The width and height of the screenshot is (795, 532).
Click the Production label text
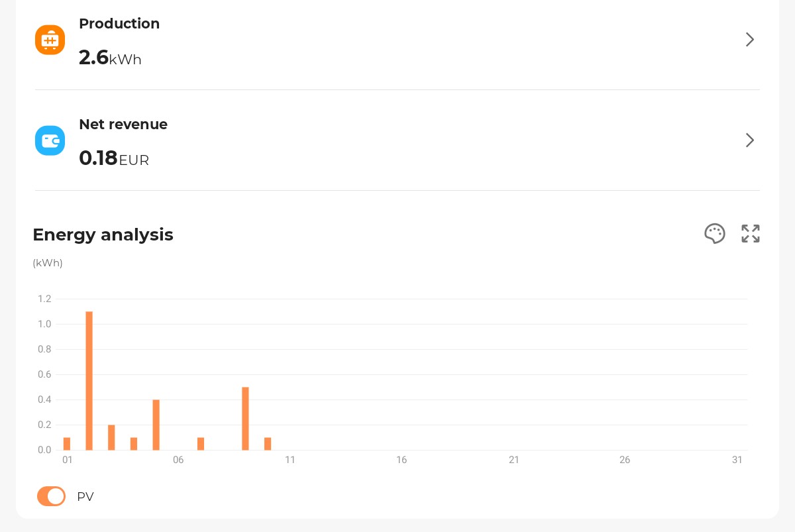coord(119,24)
